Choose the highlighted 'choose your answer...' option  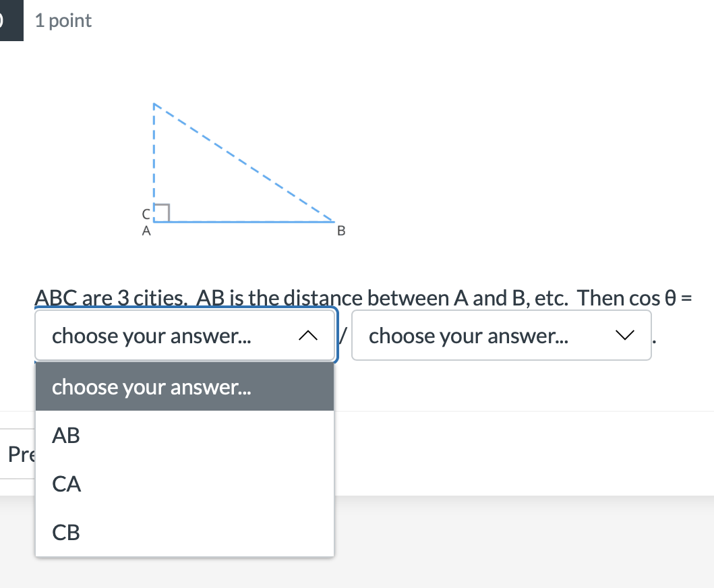(152, 387)
